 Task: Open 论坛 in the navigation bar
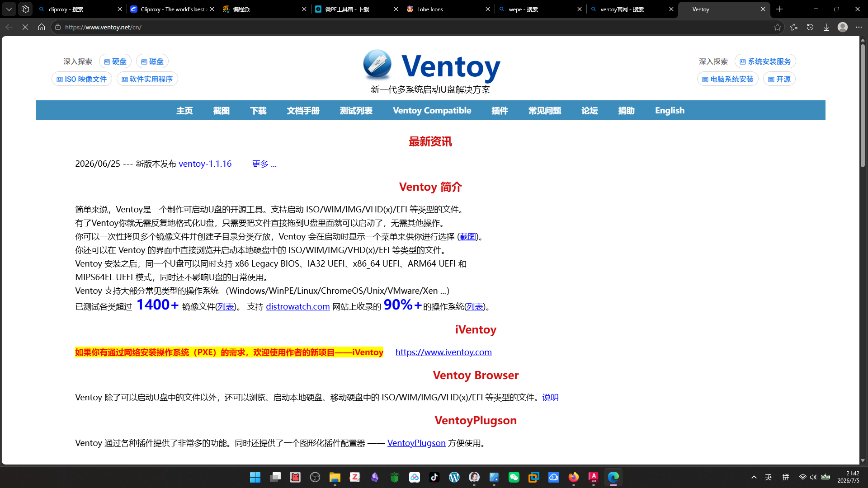(x=590, y=111)
